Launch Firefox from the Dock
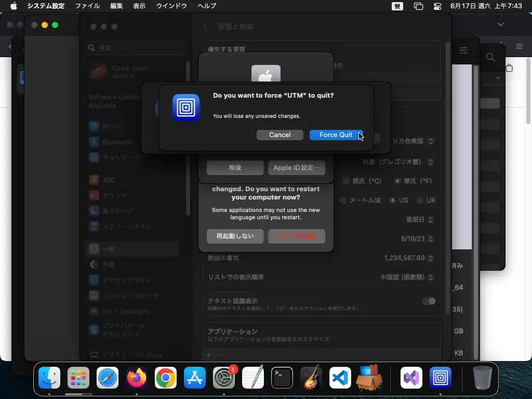Image resolution: width=532 pixels, height=399 pixels. 137,378
